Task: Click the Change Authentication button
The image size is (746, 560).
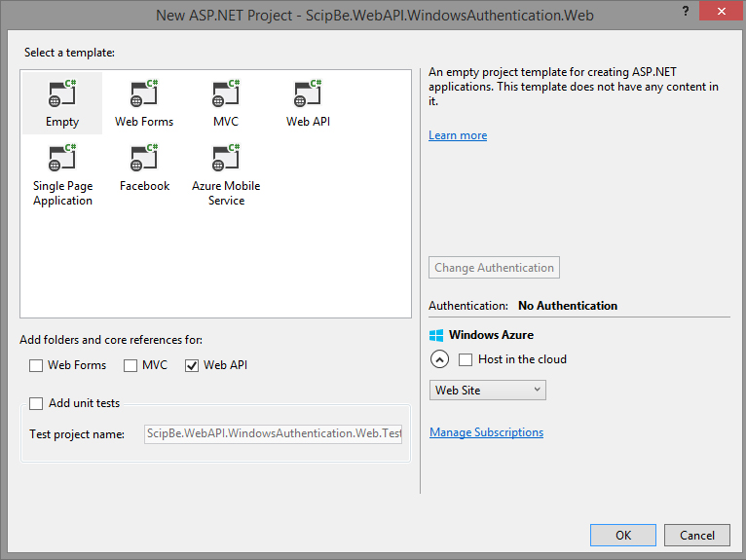Action: tap(494, 268)
